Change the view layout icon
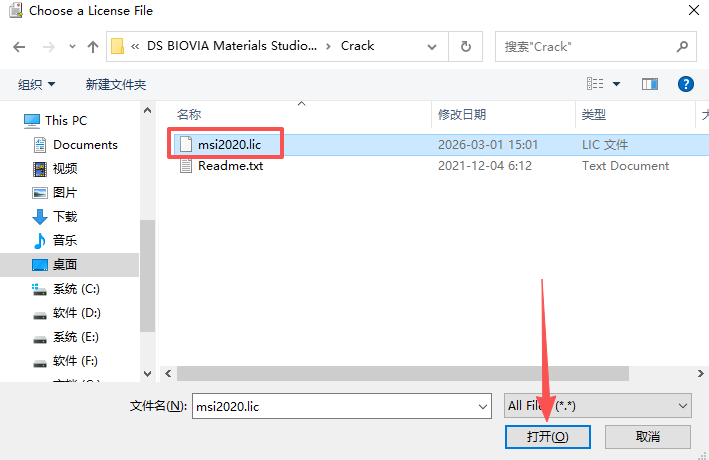Screen dimensions: 709x460 (x=595, y=84)
